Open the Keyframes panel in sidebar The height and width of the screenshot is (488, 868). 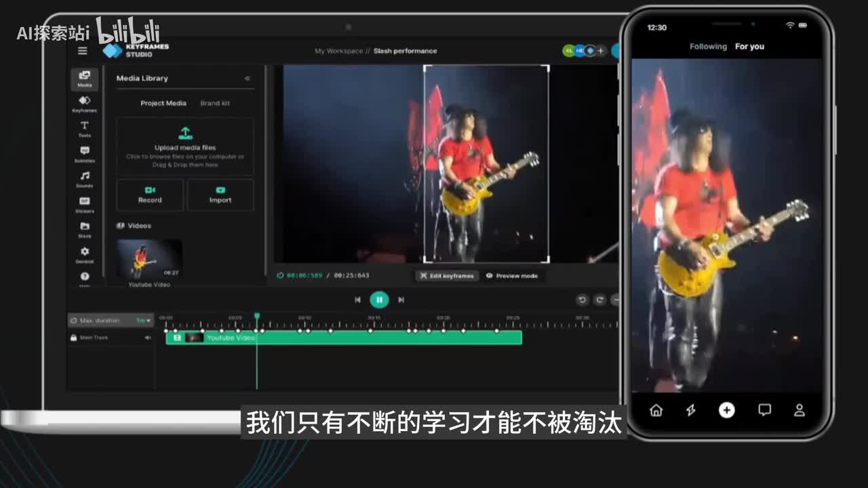point(84,104)
